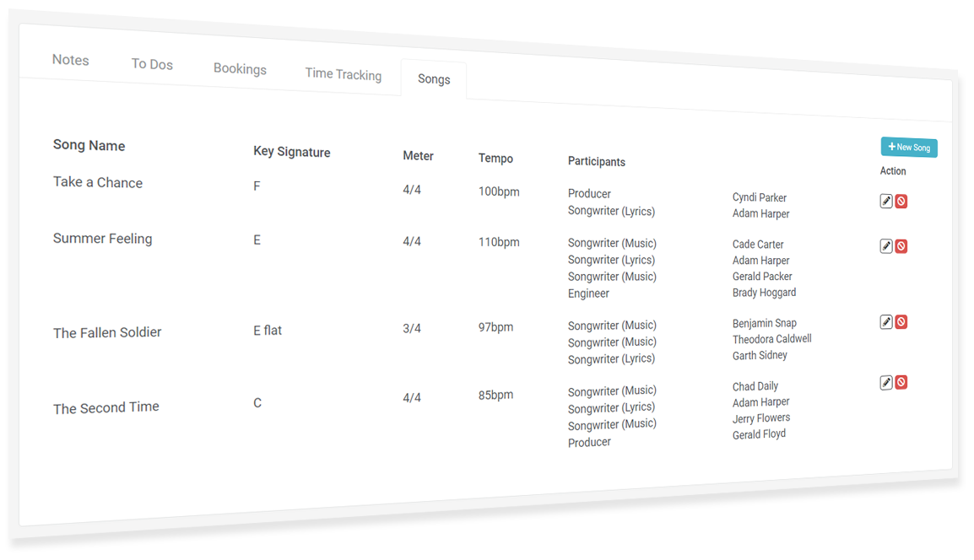Delete The Fallen Soldier song
974x560 pixels.
click(901, 322)
